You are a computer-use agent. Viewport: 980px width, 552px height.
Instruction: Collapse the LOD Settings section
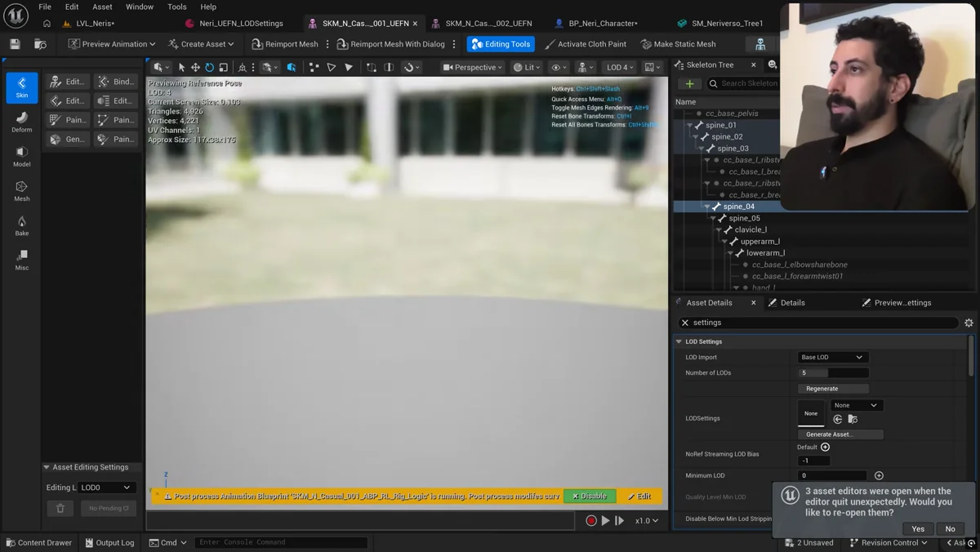tap(679, 341)
